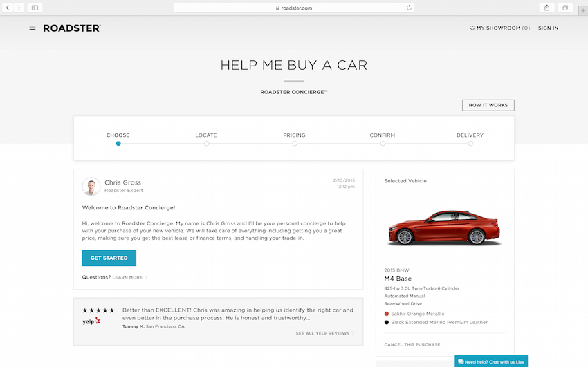Click the blue Choose progress dot
588x367 pixels.
[118, 144]
